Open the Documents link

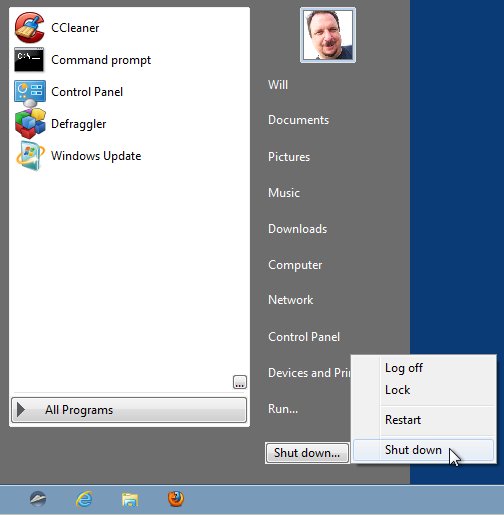coord(298,120)
